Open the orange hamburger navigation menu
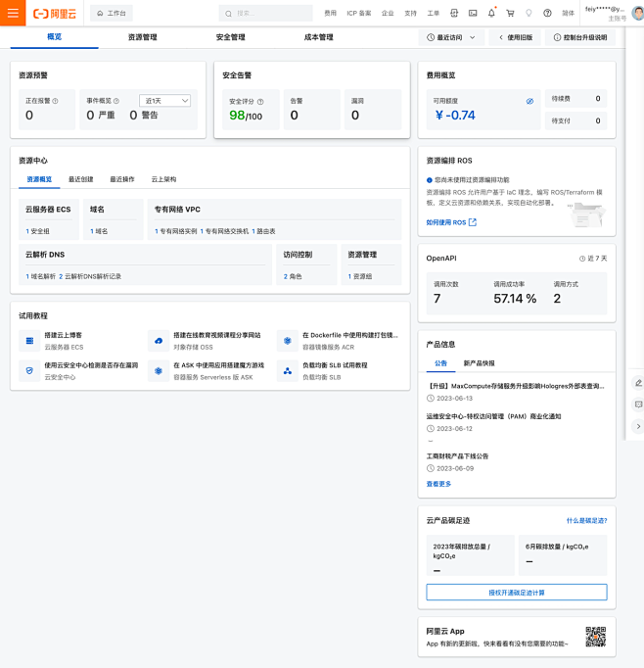The image size is (644, 668). click(13, 14)
